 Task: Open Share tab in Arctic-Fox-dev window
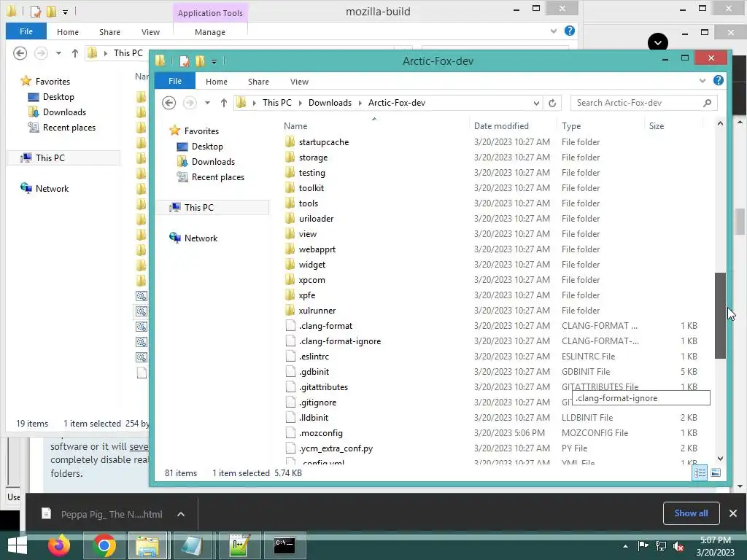(258, 82)
